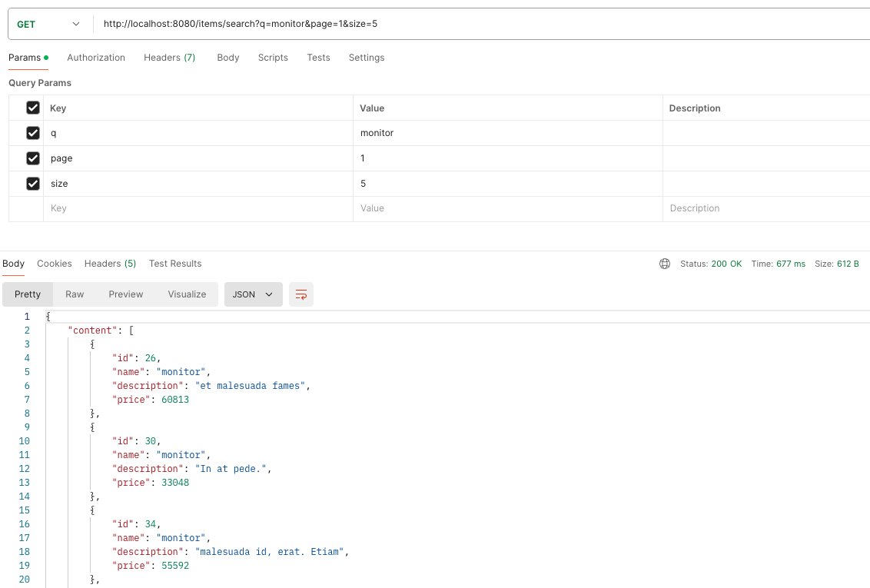Click the empty new Value placeholder field
The width and height of the screenshot is (870, 588).
[x=508, y=208]
